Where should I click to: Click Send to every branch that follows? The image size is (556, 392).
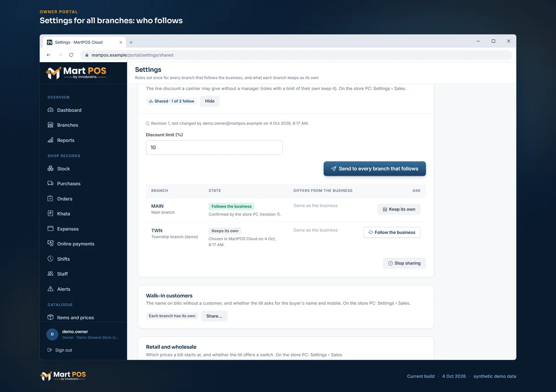tap(374, 169)
